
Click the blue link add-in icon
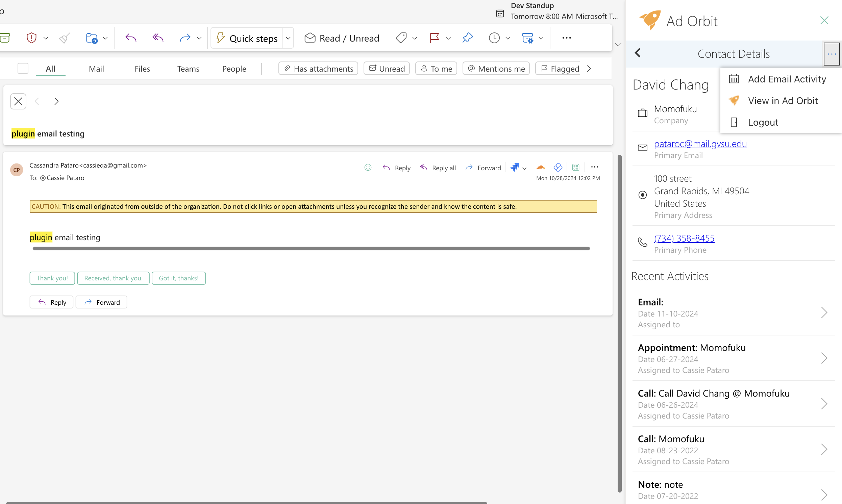[558, 168]
